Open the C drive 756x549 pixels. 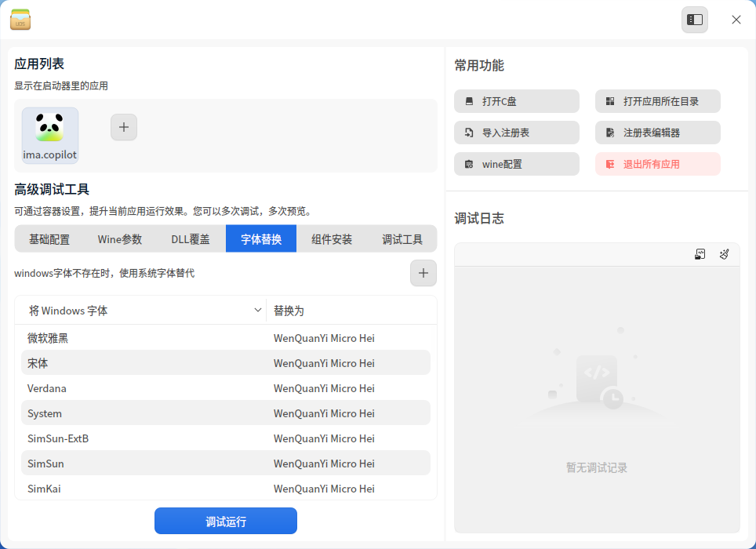516,101
